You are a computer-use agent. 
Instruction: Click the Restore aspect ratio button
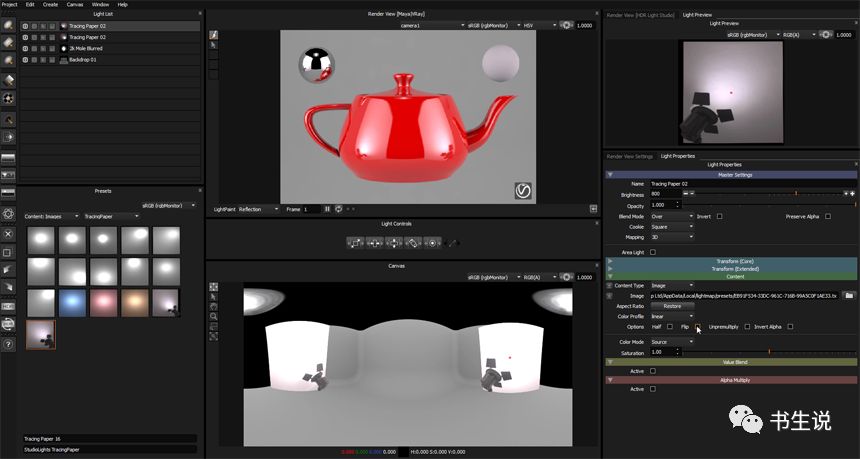pos(672,306)
